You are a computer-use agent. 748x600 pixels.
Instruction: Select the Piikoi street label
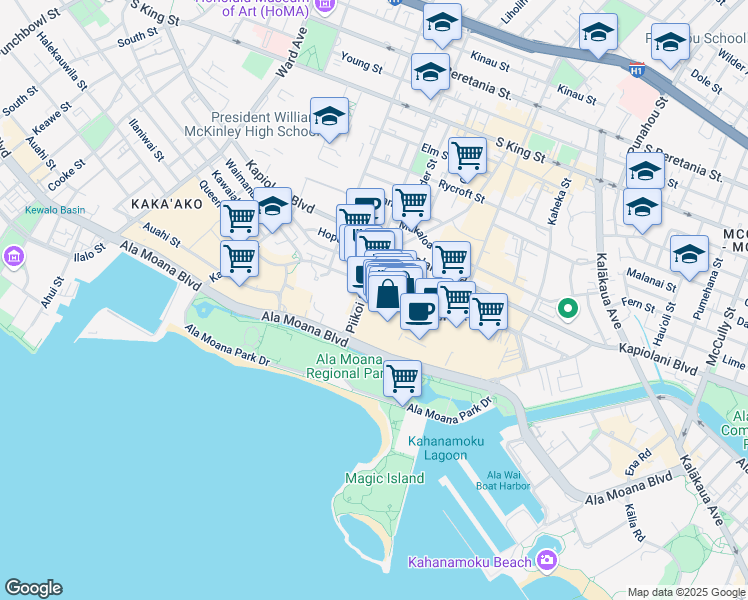[x=355, y=316]
